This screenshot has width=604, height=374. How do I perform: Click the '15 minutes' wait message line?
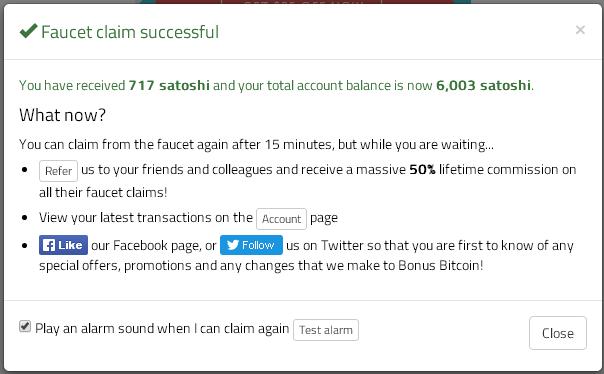(x=256, y=144)
